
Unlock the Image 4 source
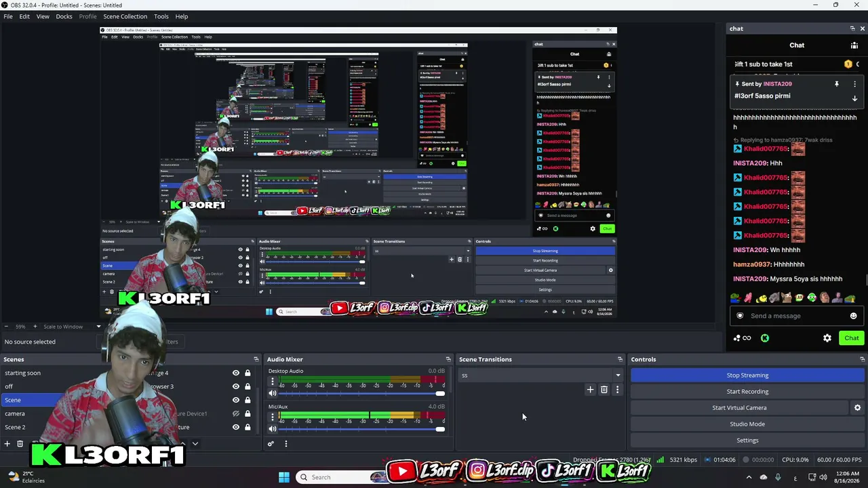coord(248,373)
